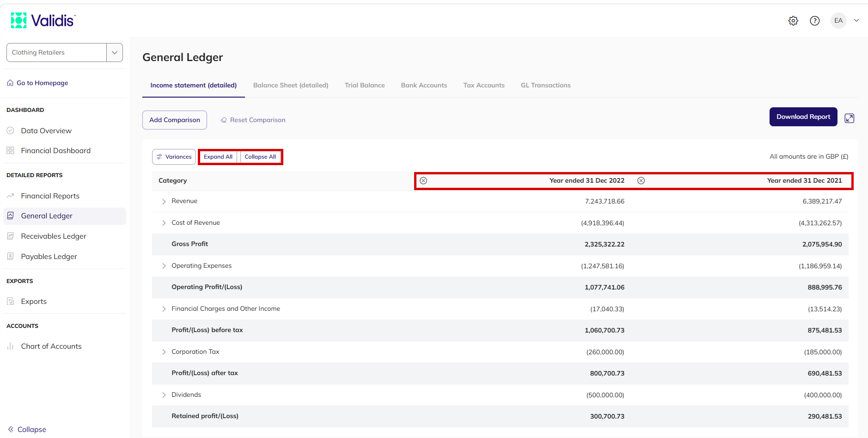This screenshot has width=868, height=438.
Task: Click Retained profit/(Loss) row label
Action: click(x=205, y=416)
